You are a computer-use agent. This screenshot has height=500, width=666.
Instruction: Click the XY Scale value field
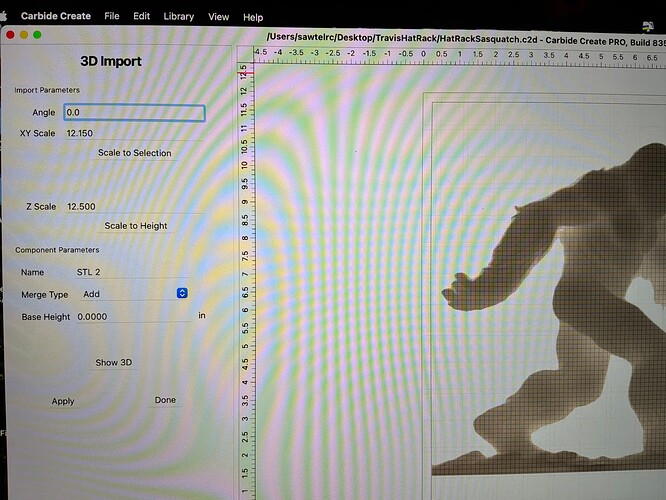coord(134,133)
